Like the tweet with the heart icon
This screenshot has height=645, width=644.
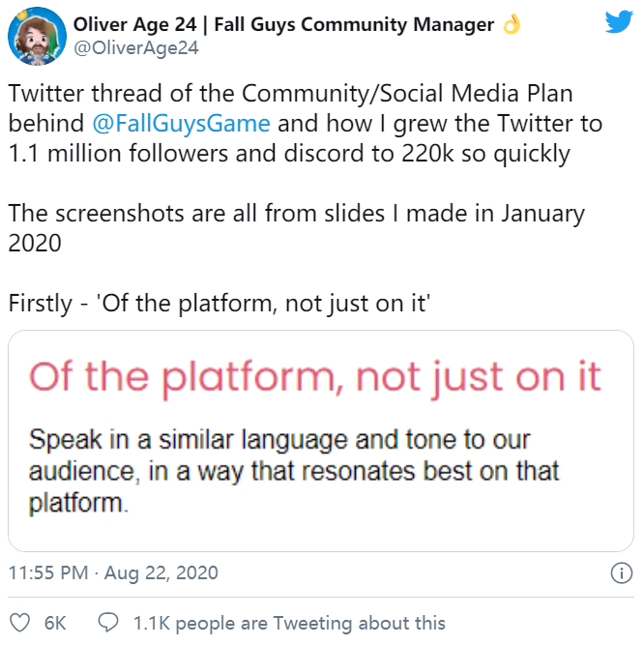point(19,623)
